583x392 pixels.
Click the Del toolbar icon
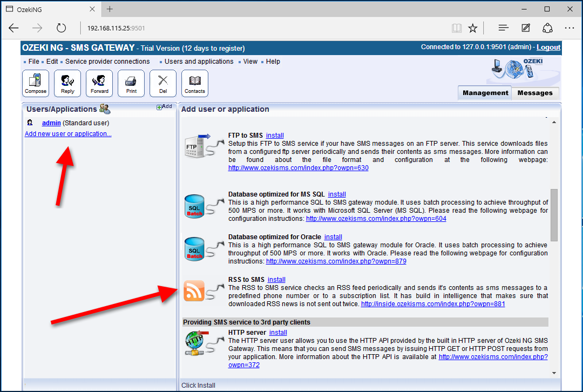[x=163, y=83]
